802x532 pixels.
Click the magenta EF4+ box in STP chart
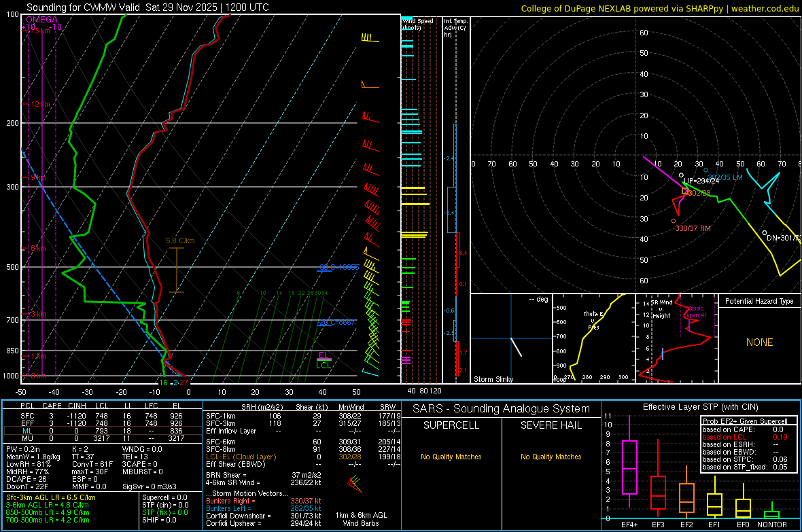click(x=629, y=467)
